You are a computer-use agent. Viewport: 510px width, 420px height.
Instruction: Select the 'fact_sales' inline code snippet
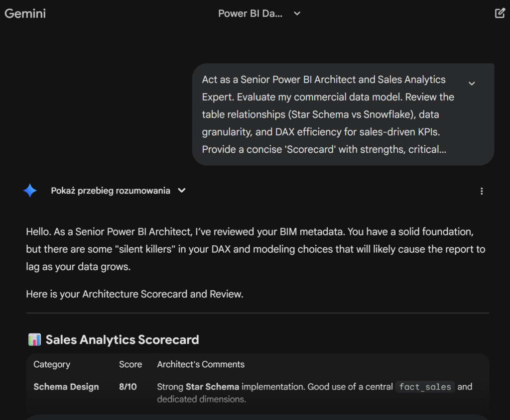click(x=425, y=387)
